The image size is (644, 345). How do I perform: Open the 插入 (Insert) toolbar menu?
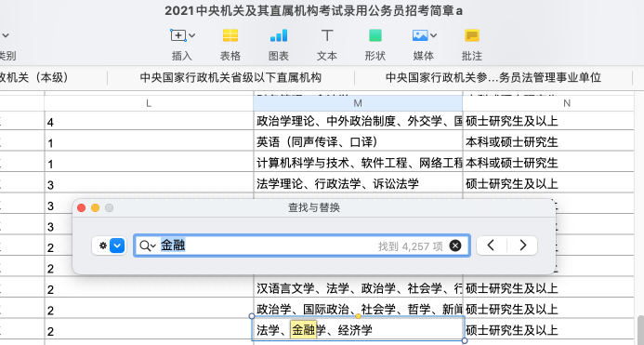182,35
